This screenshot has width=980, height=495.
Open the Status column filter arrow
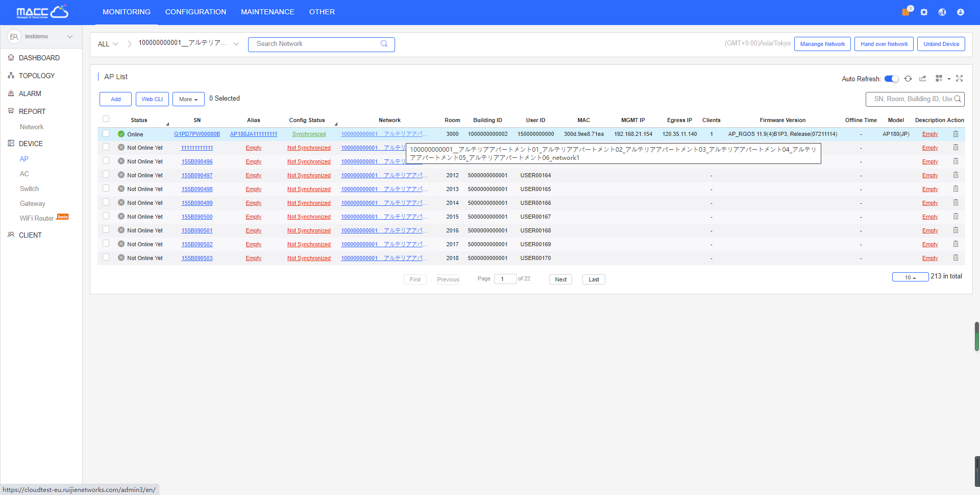(167, 124)
